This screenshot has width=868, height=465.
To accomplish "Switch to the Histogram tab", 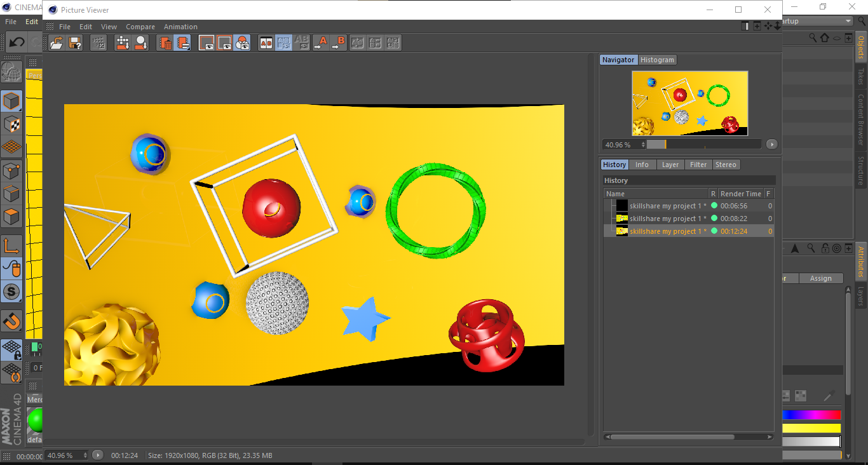I will (x=657, y=60).
